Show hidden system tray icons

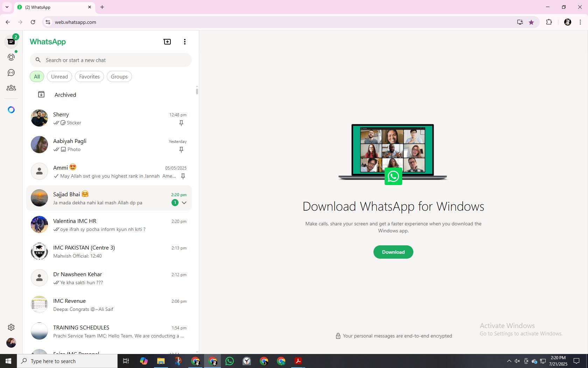pos(509,361)
